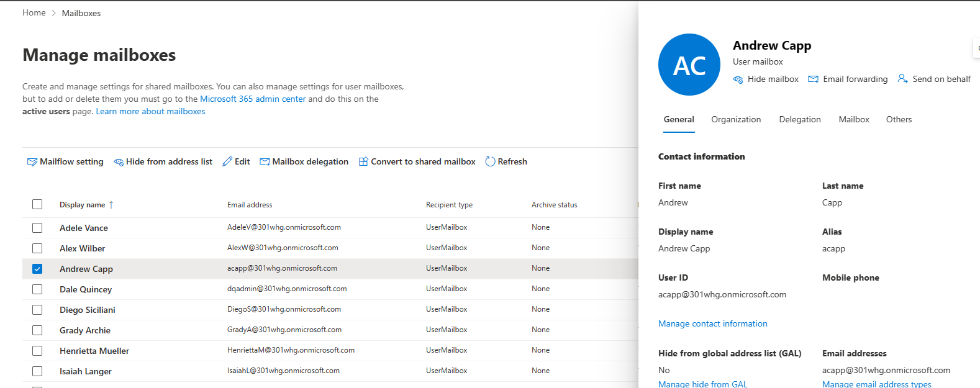The height and width of the screenshot is (388, 980).
Task: Check the Dale Quincey row checkbox
Action: [x=37, y=289]
